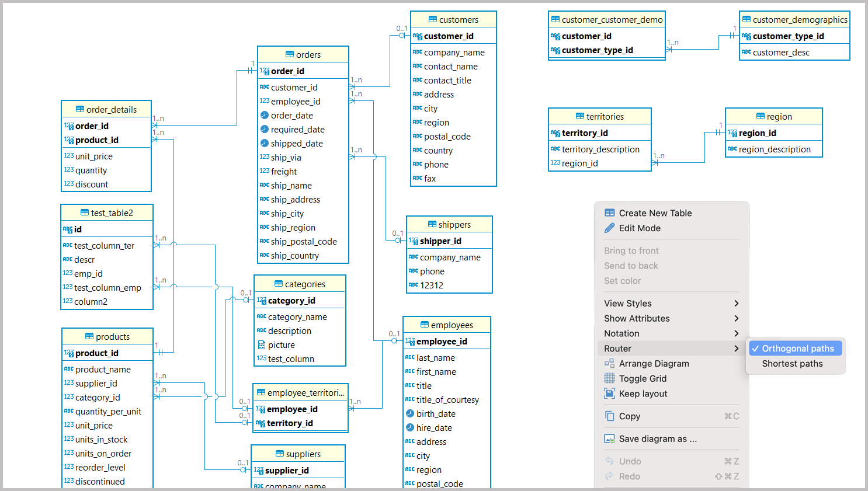The width and height of the screenshot is (868, 491).
Task: Choose Save diagram as ... entry
Action: point(658,439)
